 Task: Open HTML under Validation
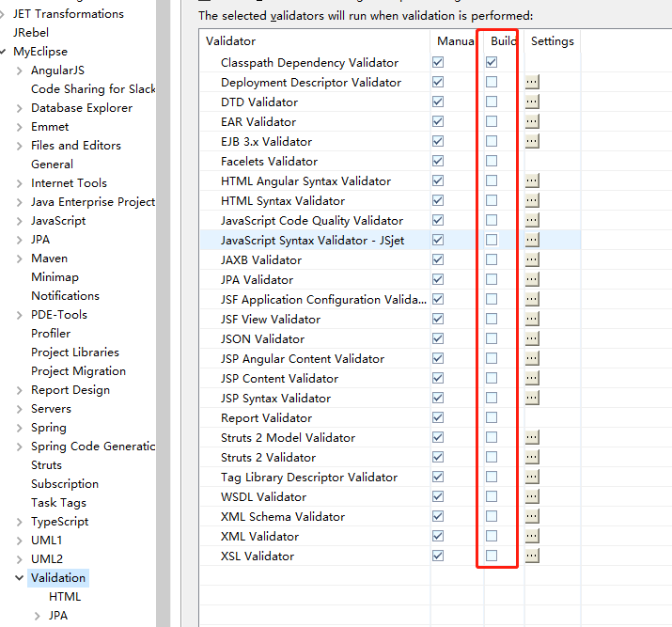tap(65, 597)
